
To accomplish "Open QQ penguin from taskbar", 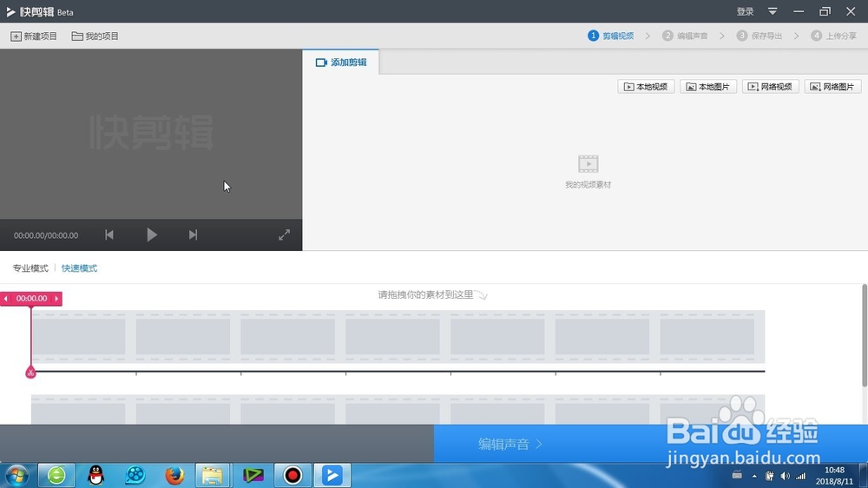I will pyautogui.click(x=95, y=475).
